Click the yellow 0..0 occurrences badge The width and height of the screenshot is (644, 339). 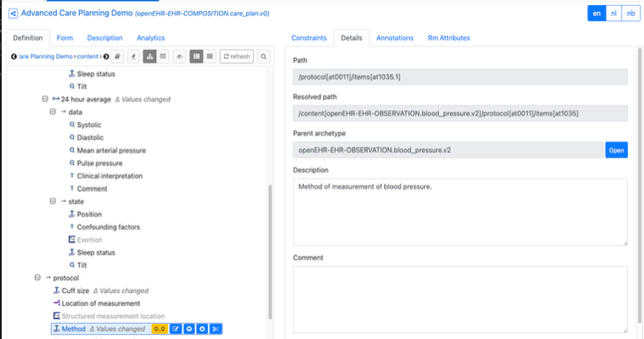pyautogui.click(x=159, y=329)
